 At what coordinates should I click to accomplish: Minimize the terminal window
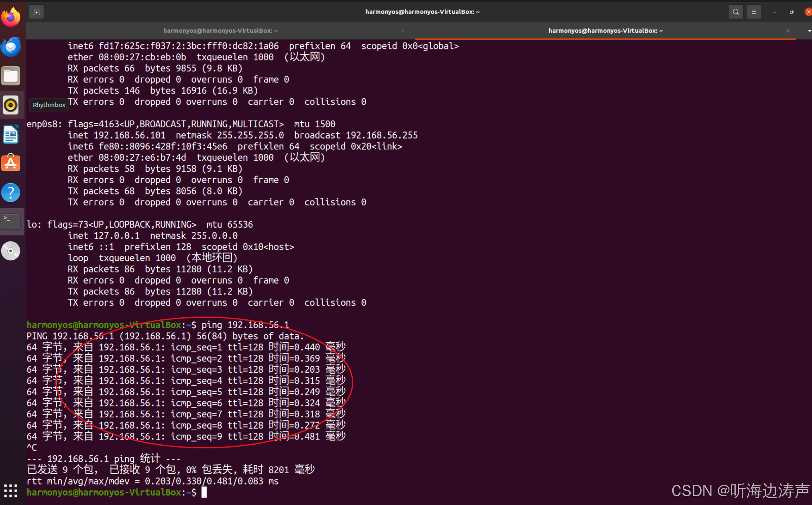pos(774,12)
